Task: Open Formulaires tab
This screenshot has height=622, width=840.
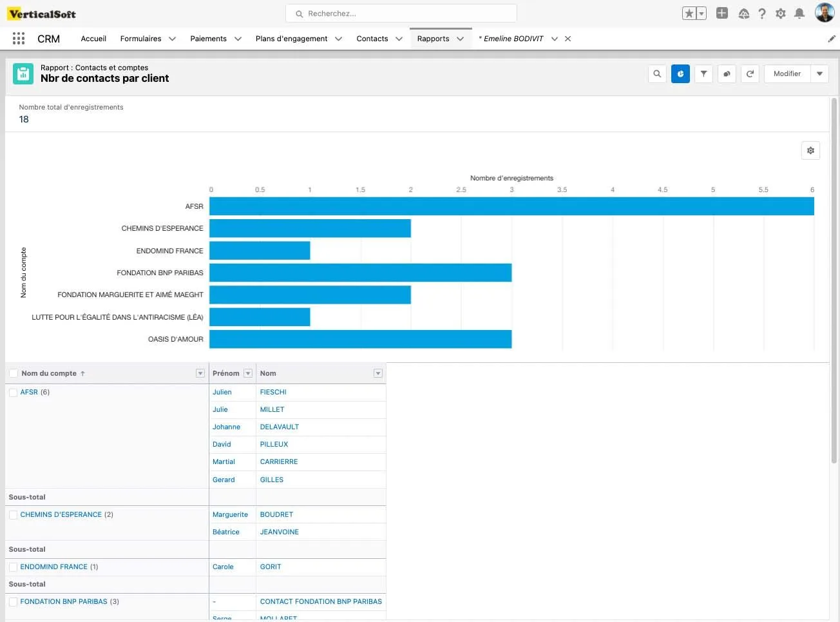Action: point(140,39)
